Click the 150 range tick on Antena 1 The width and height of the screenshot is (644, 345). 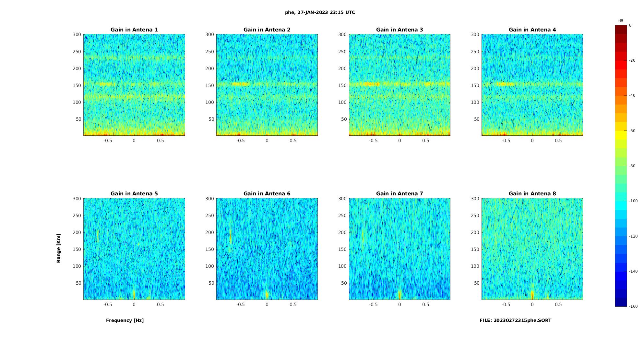click(x=77, y=85)
